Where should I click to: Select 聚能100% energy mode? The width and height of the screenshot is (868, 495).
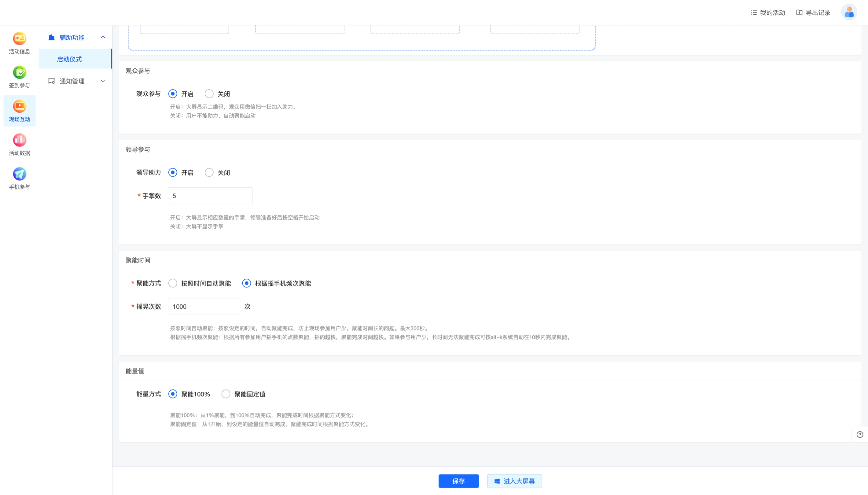click(173, 394)
